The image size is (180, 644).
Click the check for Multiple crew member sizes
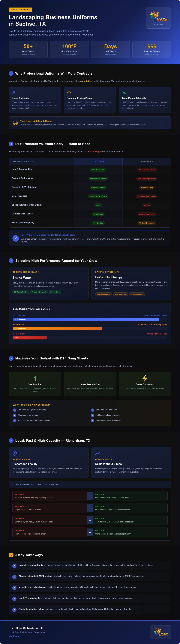(x=15, y=421)
